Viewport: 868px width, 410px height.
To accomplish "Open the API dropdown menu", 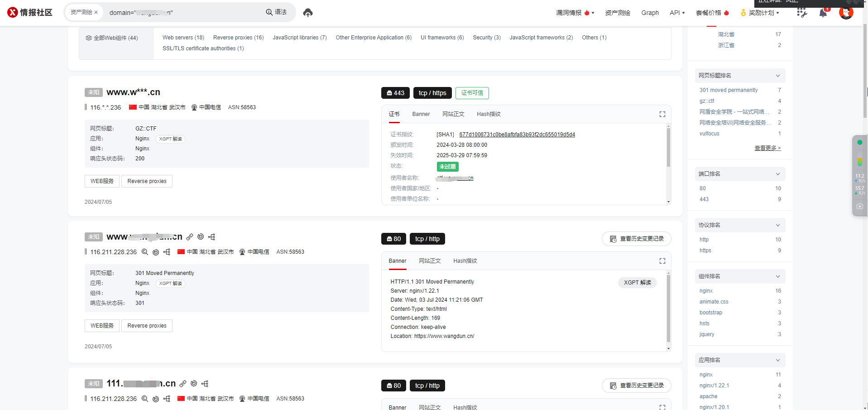I will point(677,13).
